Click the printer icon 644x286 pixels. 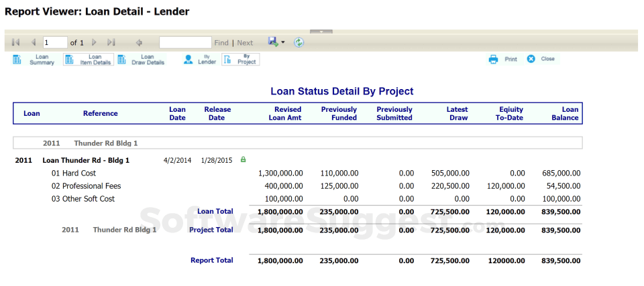point(494,59)
